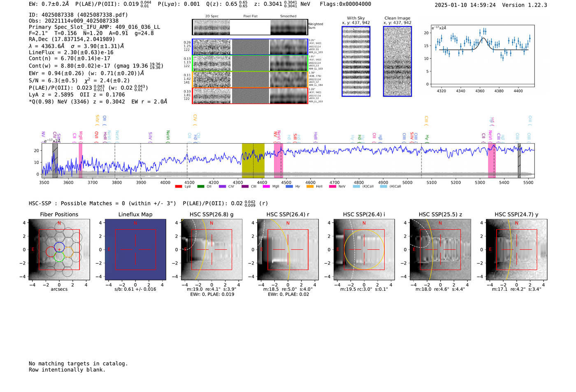Click the ID 4025087338 text line
Viewport: 576px width, 392px height.
pos(78,15)
